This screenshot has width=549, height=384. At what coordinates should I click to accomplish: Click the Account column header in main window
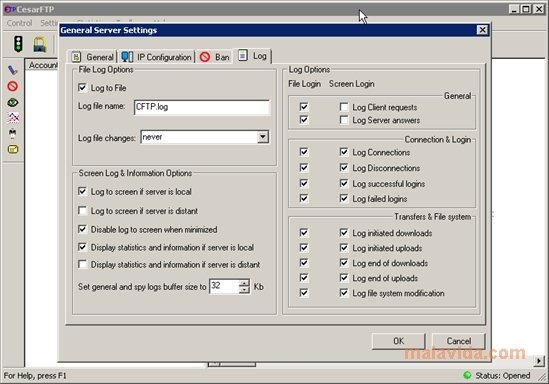pyautogui.click(x=42, y=65)
